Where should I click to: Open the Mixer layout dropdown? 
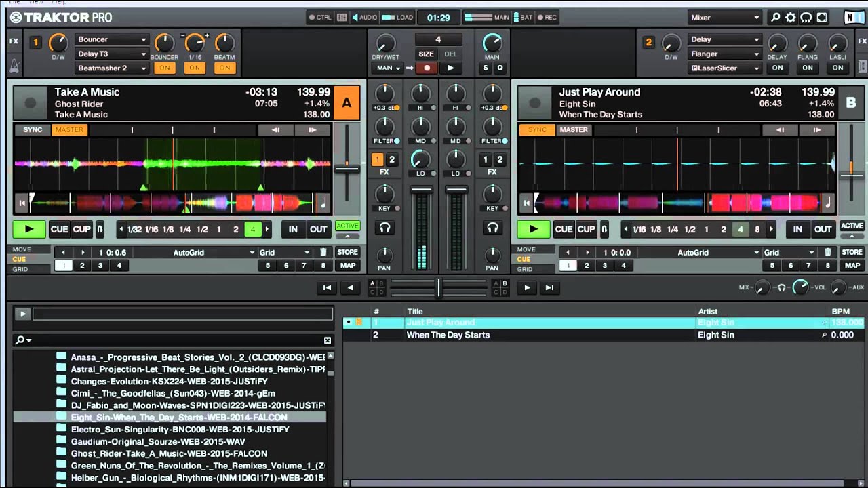tap(726, 18)
